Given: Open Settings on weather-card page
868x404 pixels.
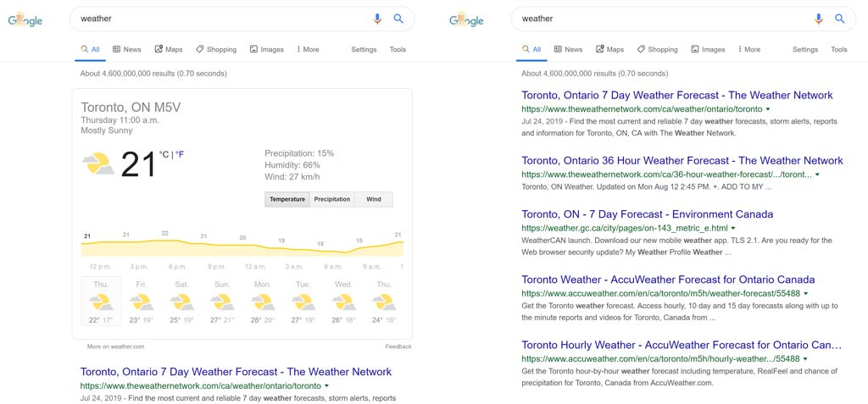Looking at the screenshot, I should tap(364, 49).
